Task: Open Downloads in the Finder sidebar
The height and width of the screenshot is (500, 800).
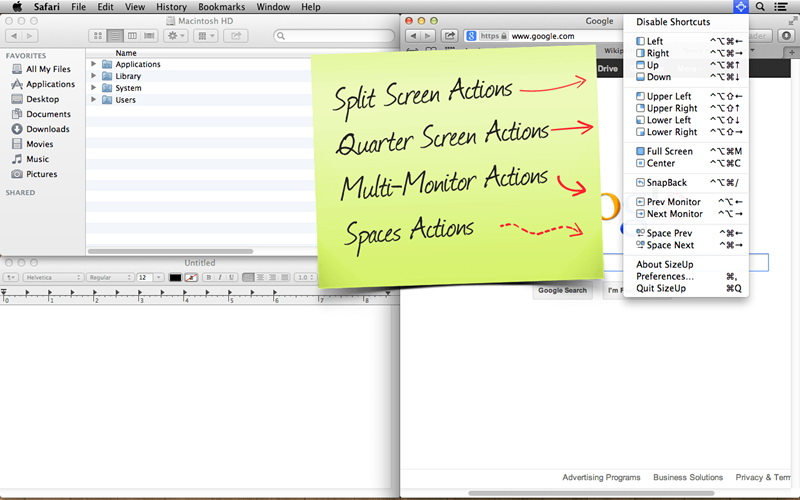Action: pyautogui.click(x=47, y=129)
